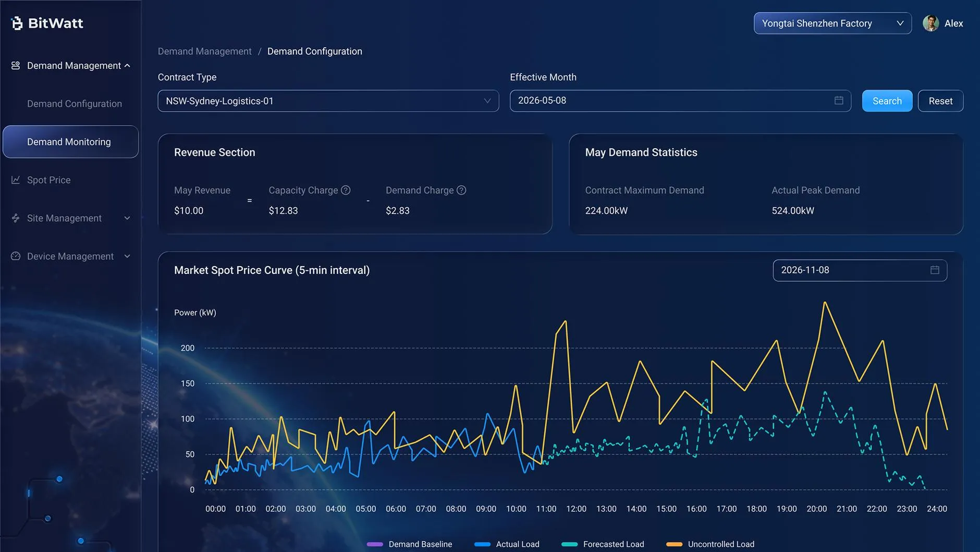Click the Device Management gauge icon
Image resolution: width=980 pixels, height=552 pixels.
pyautogui.click(x=16, y=256)
